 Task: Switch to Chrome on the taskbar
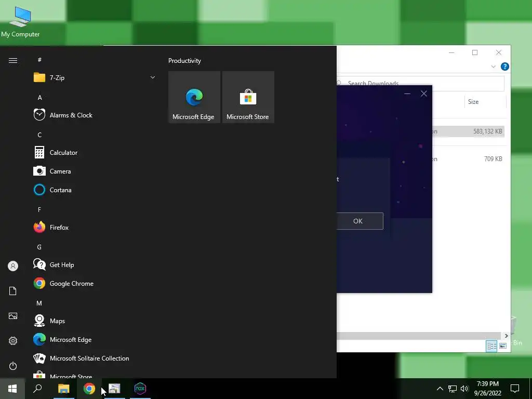click(x=89, y=389)
